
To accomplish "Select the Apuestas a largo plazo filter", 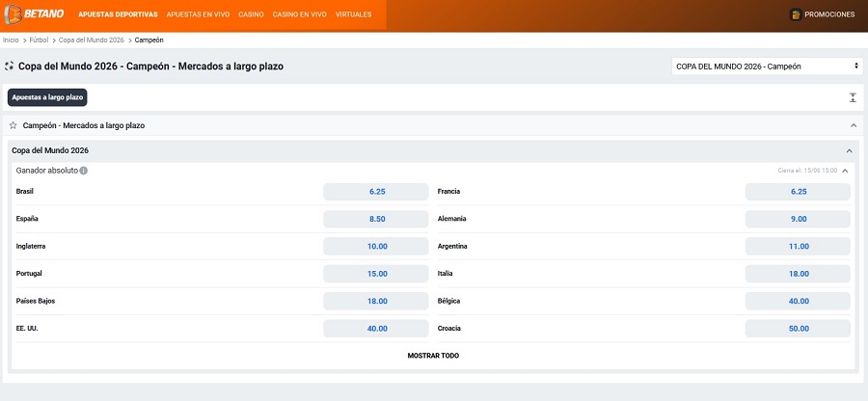I will tap(47, 97).
